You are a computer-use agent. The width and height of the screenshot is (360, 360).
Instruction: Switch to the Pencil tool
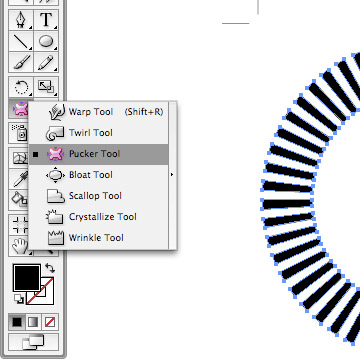point(46,62)
